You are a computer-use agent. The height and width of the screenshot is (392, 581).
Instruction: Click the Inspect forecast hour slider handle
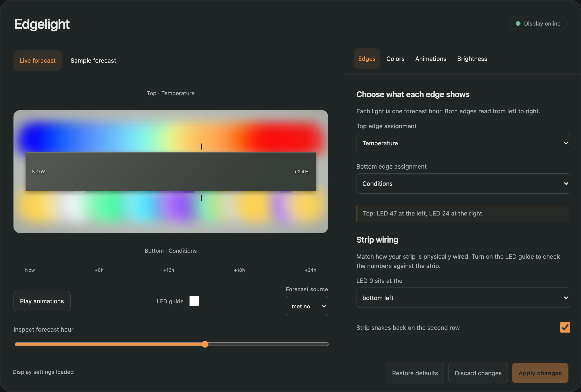205,344
